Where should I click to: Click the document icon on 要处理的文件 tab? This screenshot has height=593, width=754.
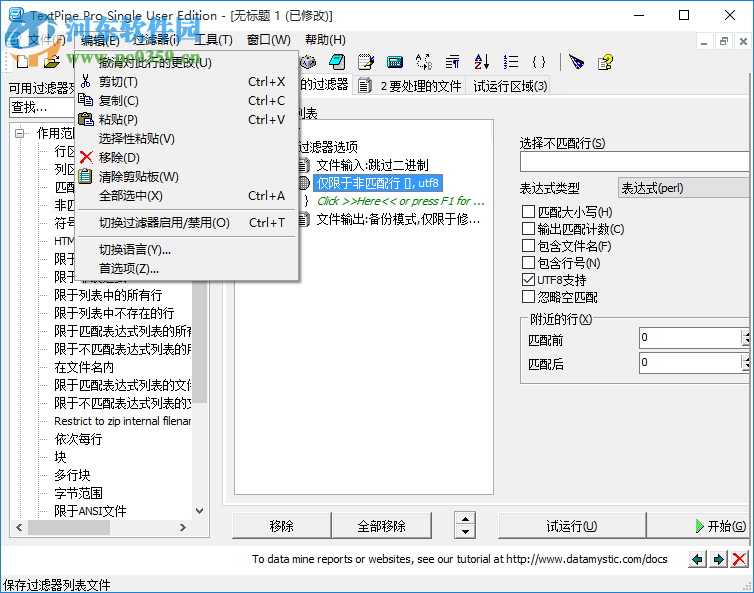pos(365,86)
